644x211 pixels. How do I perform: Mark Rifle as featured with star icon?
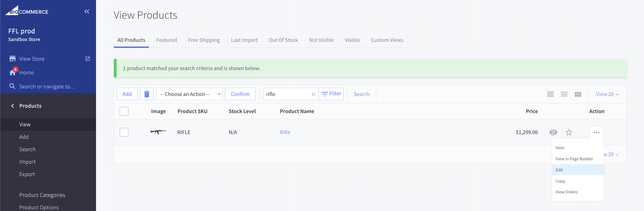pos(569,132)
